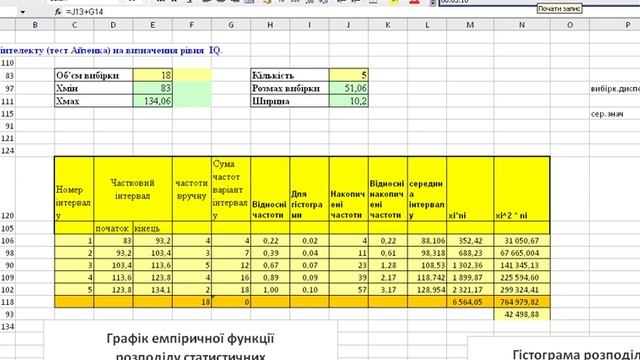Select the 'сер.знач' cell
Screen dimensions: 640x360
(607, 114)
